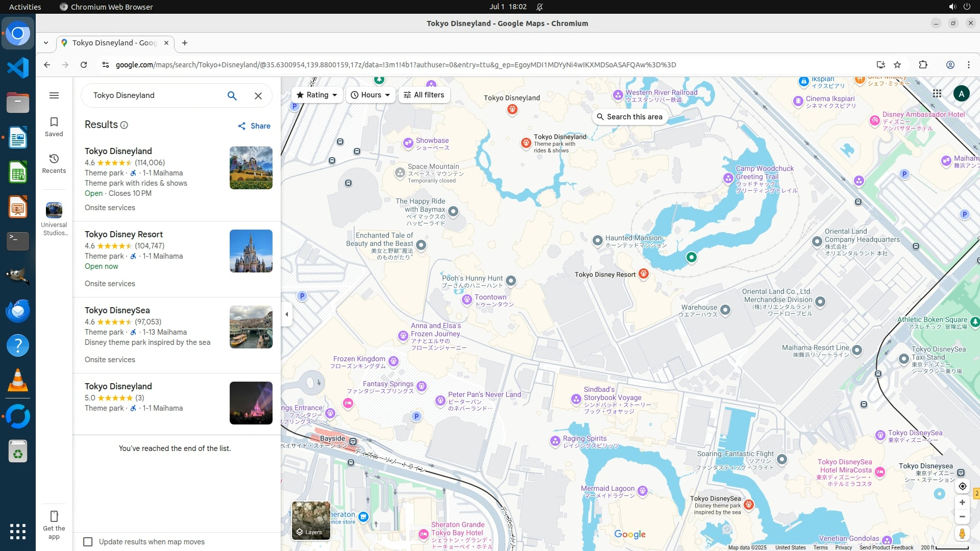Open the Pegman Street View icon
This screenshot has height=551, width=980.
pyautogui.click(x=962, y=534)
